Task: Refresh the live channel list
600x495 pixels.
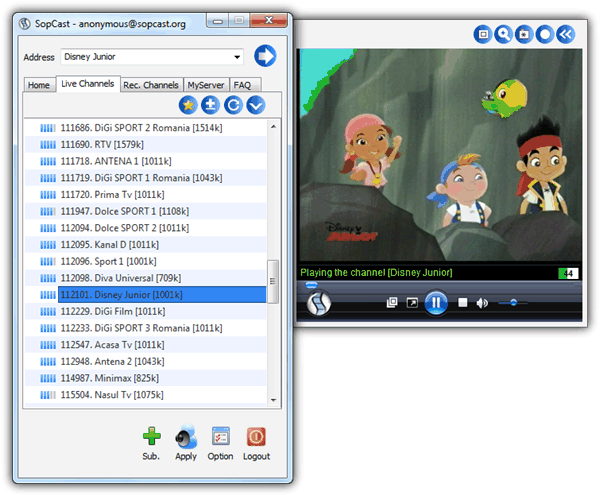Action: pos(233,105)
